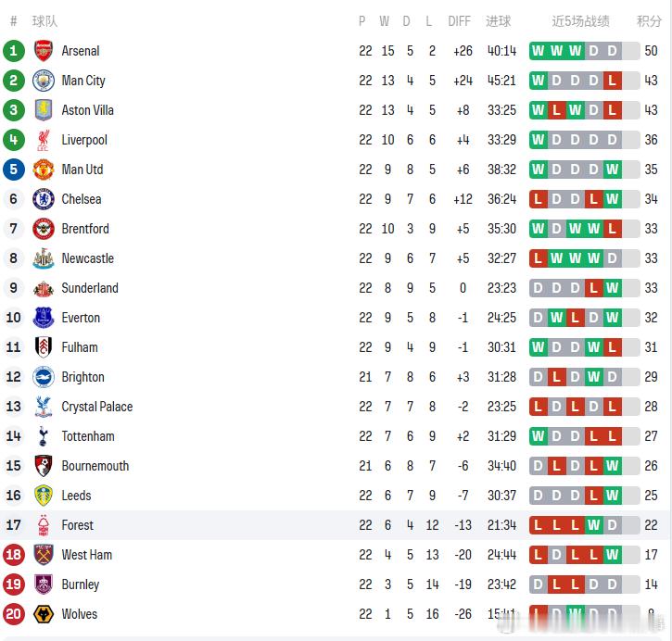
Task: Click the Chelsea club crest
Action: click(x=44, y=199)
